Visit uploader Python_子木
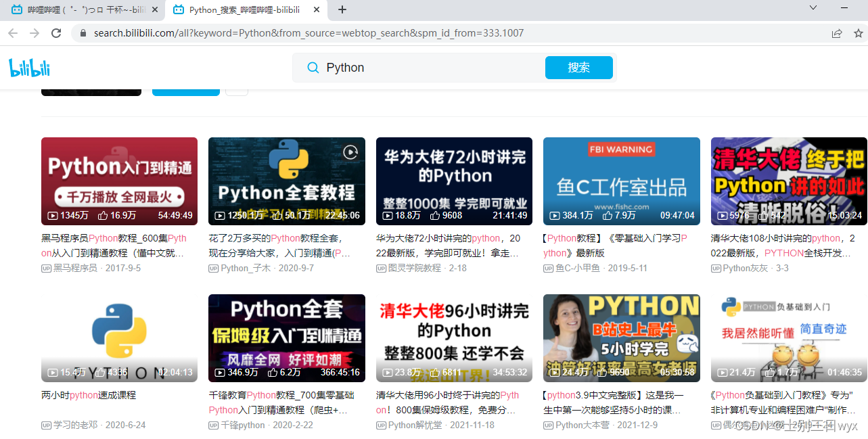This screenshot has height=439, width=868. tap(246, 269)
